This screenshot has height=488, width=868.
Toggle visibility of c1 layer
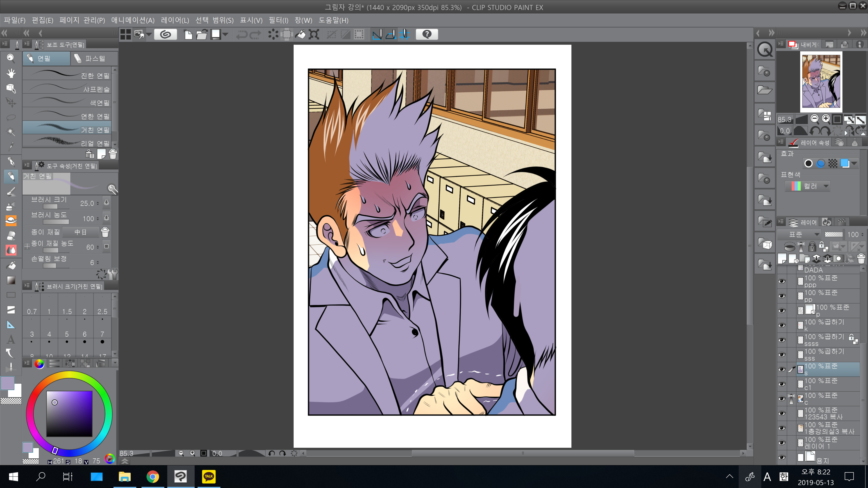pyautogui.click(x=782, y=384)
